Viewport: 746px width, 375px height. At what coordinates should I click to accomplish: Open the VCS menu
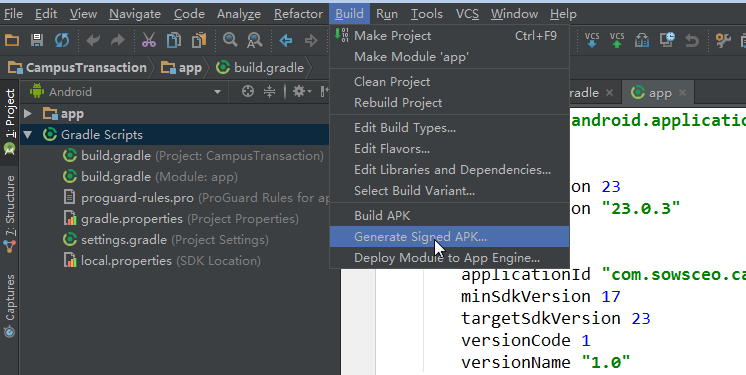467,14
